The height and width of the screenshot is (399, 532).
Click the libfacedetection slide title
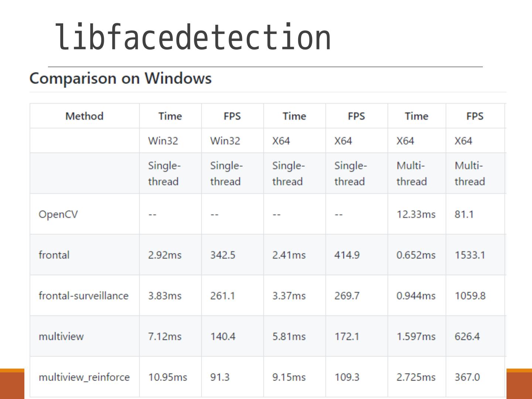click(193, 37)
